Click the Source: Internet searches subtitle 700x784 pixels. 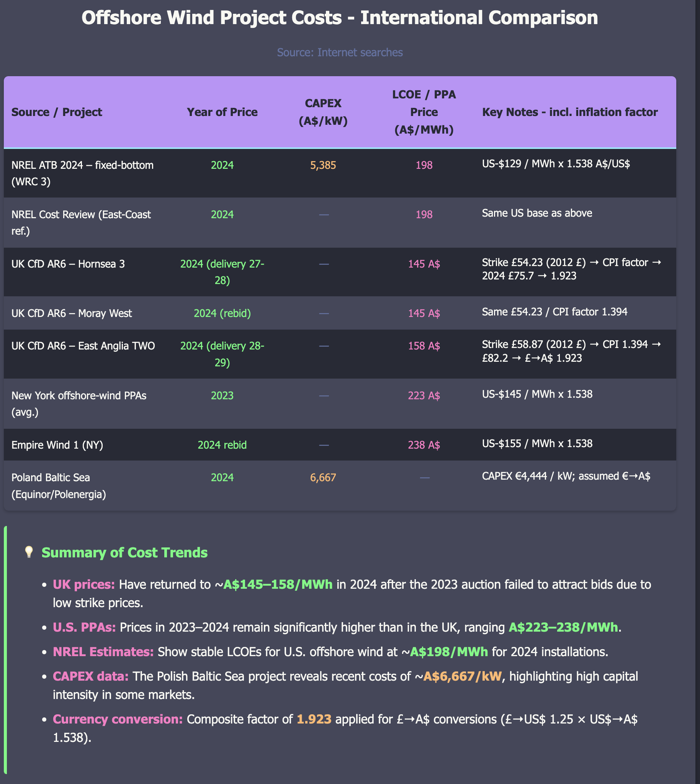[x=340, y=52]
